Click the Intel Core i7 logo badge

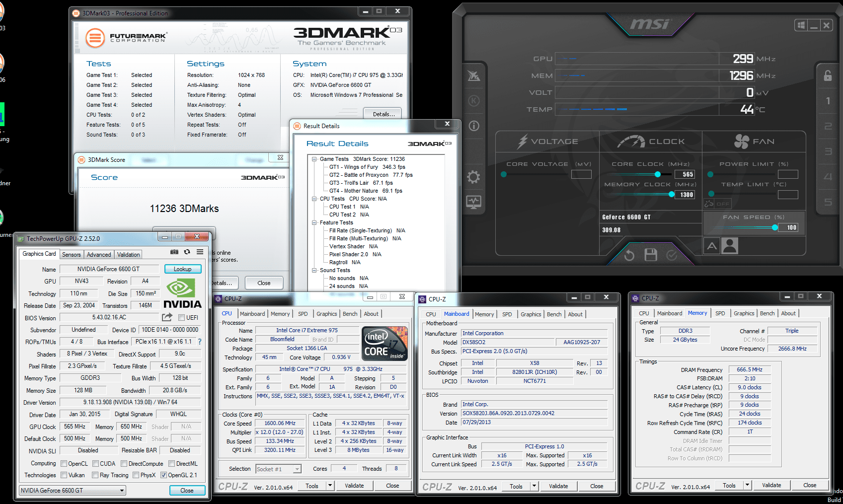coord(385,343)
